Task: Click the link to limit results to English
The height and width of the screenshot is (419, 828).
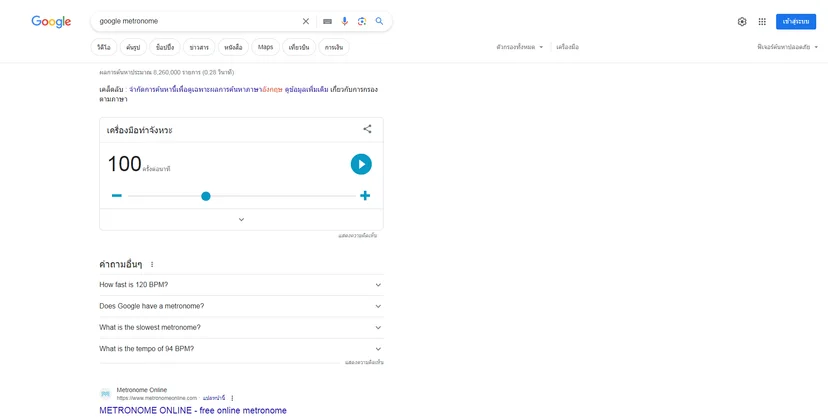Action: pyautogui.click(x=206, y=89)
